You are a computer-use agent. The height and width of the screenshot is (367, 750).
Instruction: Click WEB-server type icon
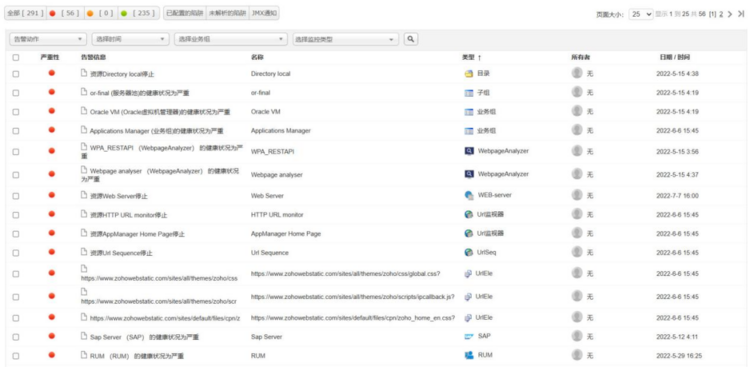coord(469,195)
